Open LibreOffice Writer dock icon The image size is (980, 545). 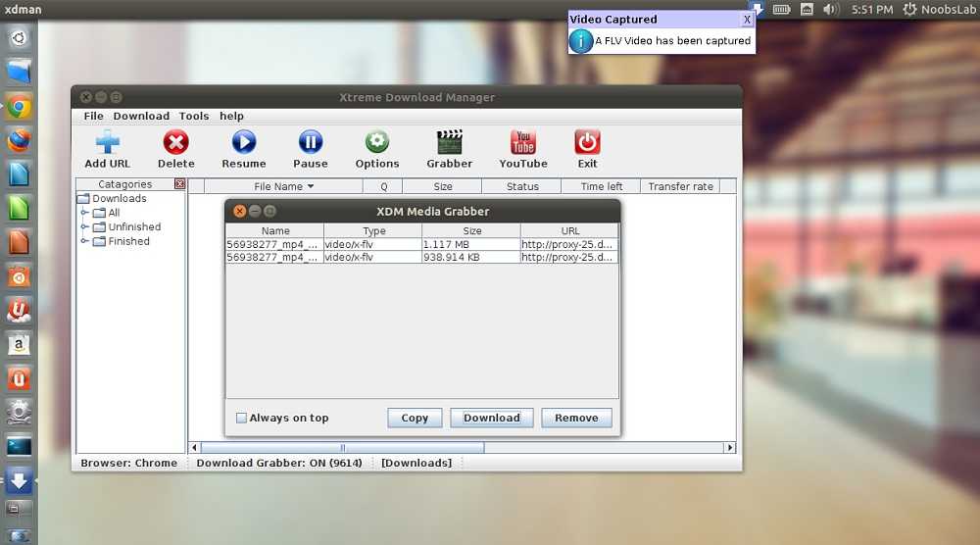point(19,174)
